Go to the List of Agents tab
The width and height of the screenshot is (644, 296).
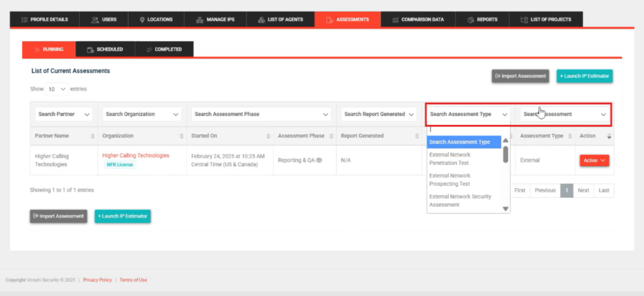point(280,20)
